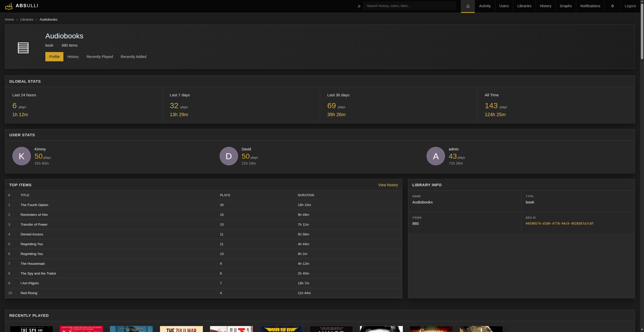
Task: Open admin's avatar circle
Action: pyautogui.click(x=436, y=156)
